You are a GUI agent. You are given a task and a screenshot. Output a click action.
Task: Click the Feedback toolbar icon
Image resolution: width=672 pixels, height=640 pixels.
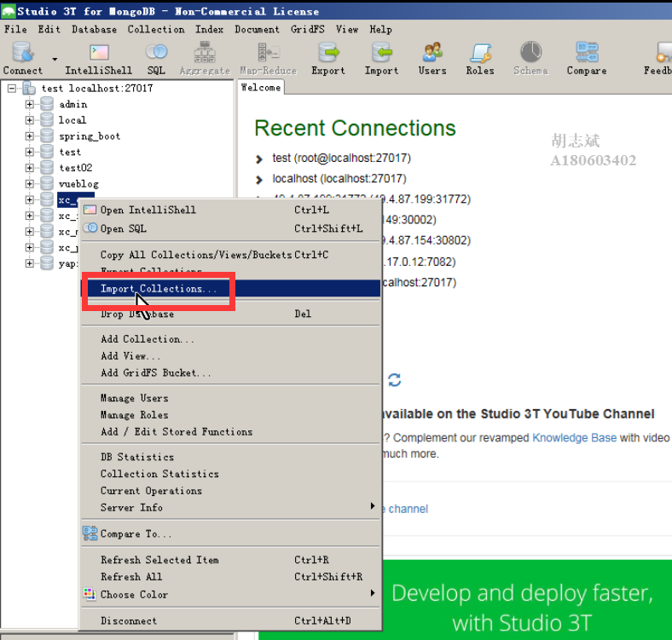(658, 58)
